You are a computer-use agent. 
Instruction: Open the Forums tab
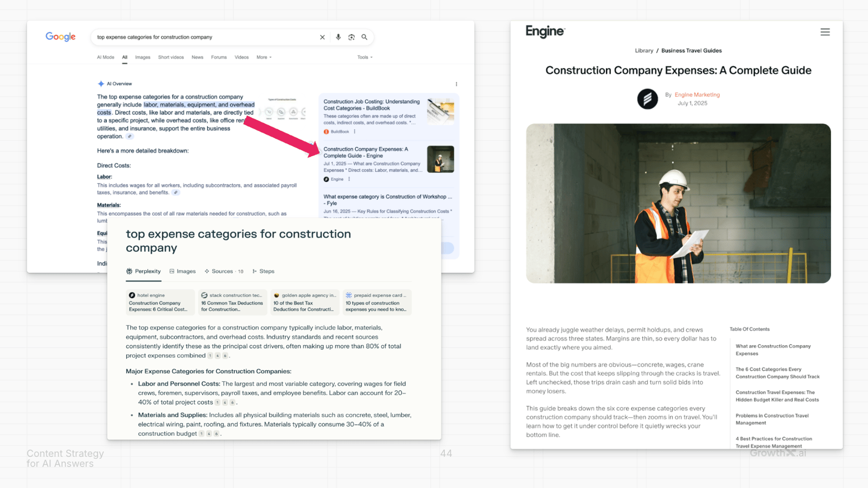coord(219,57)
